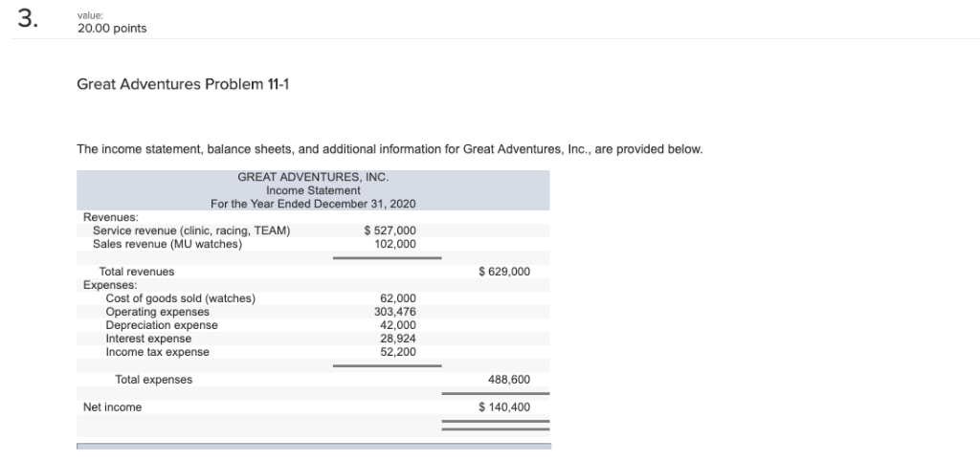Click the Total revenues label
Image resolution: width=980 pixels, height=461 pixels.
click(x=137, y=272)
